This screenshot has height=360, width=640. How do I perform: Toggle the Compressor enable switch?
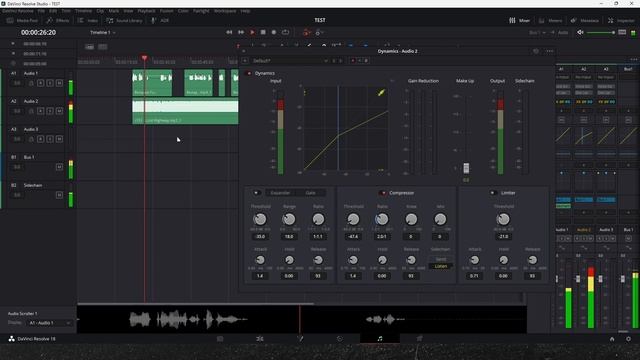tap(382, 193)
